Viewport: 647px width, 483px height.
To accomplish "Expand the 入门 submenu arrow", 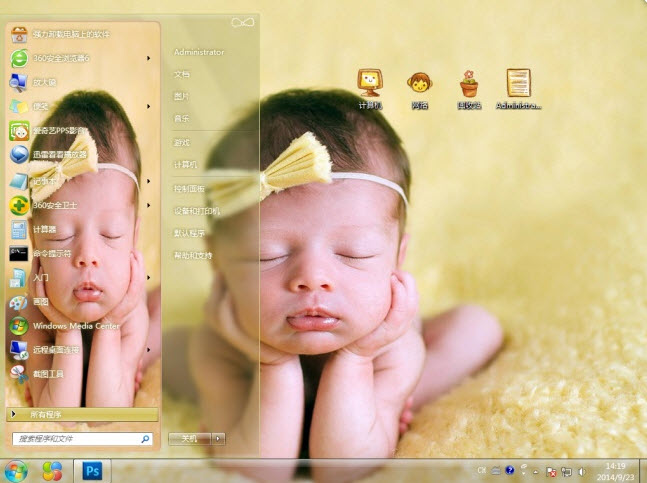I will coord(149,277).
